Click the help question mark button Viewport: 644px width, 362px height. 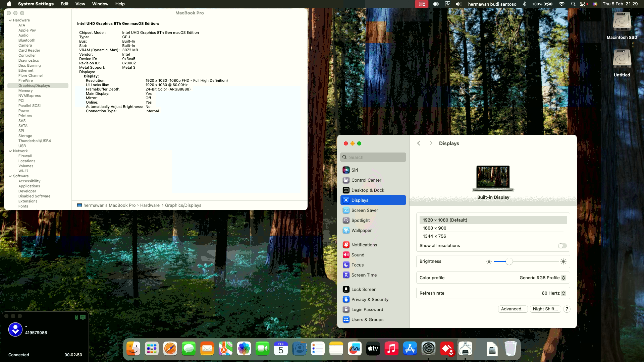point(567,309)
